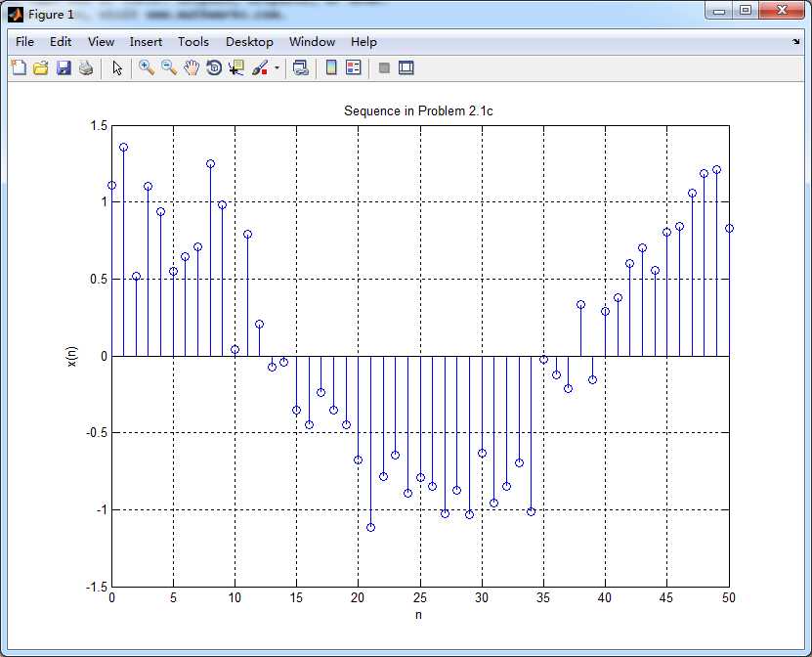Open a file via folder icon
The height and width of the screenshot is (657, 812).
(x=41, y=67)
